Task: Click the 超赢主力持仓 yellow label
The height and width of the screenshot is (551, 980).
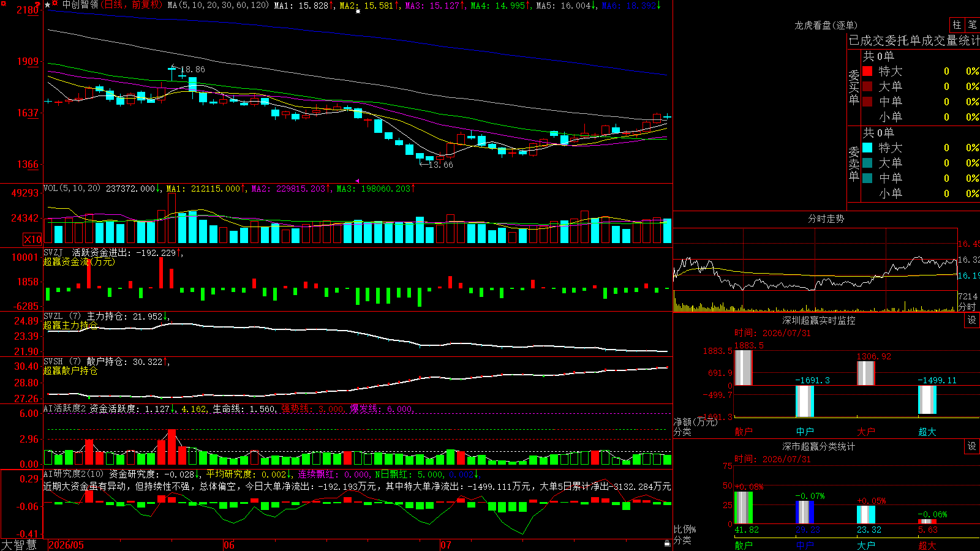Action: click(70, 326)
